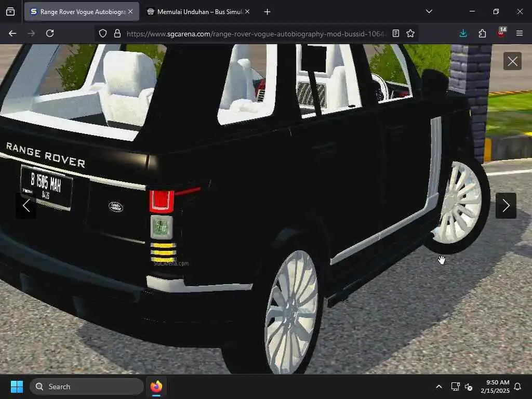
Task: Bookmark this page with star
Action: (x=410, y=33)
